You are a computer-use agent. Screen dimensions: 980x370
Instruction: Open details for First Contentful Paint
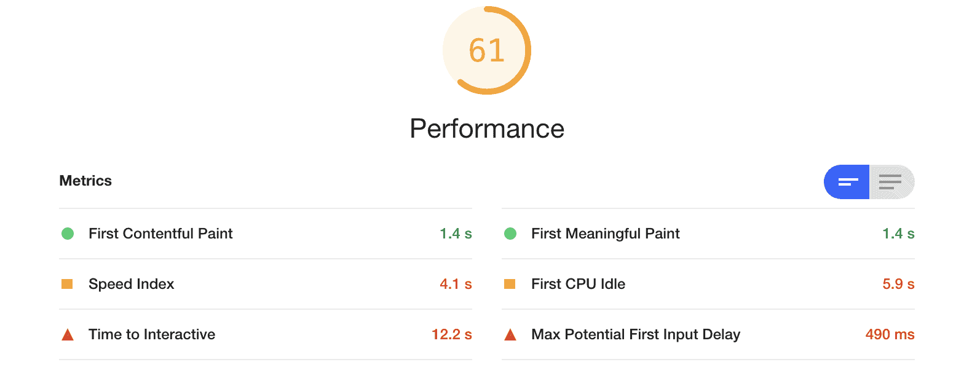pyautogui.click(x=160, y=234)
